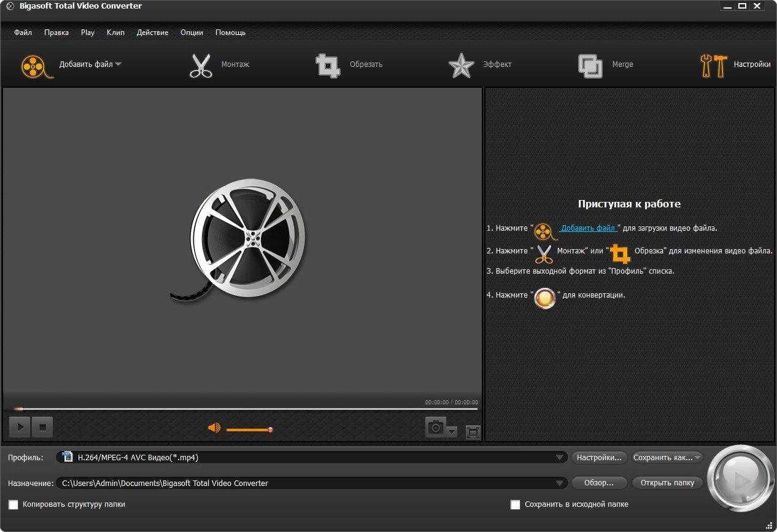Open the Play menu

tap(88, 33)
